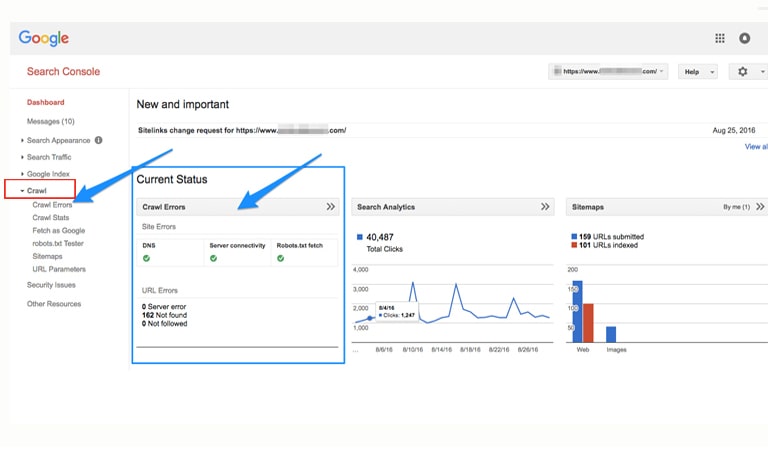Click the Site Errors label
Viewport: 768px width, 450px height.
(159, 227)
